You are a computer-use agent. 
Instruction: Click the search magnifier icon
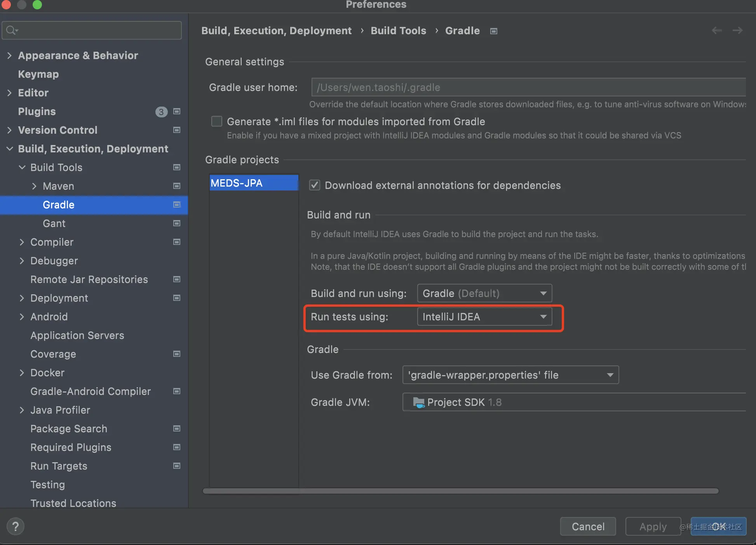coord(12,30)
